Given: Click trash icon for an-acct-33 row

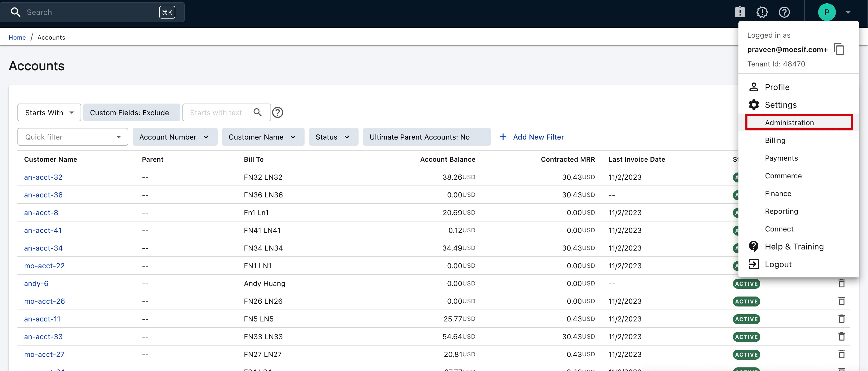Looking at the screenshot, I should pyautogui.click(x=841, y=336).
